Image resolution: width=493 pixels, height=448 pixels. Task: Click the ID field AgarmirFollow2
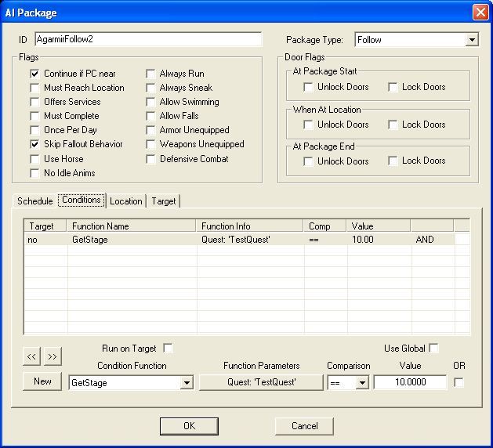148,39
